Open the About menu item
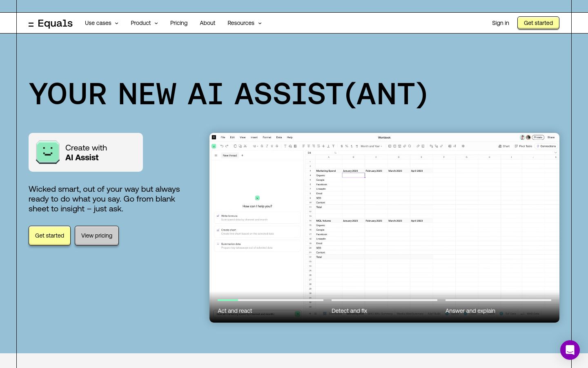The image size is (588, 368). pyautogui.click(x=207, y=23)
